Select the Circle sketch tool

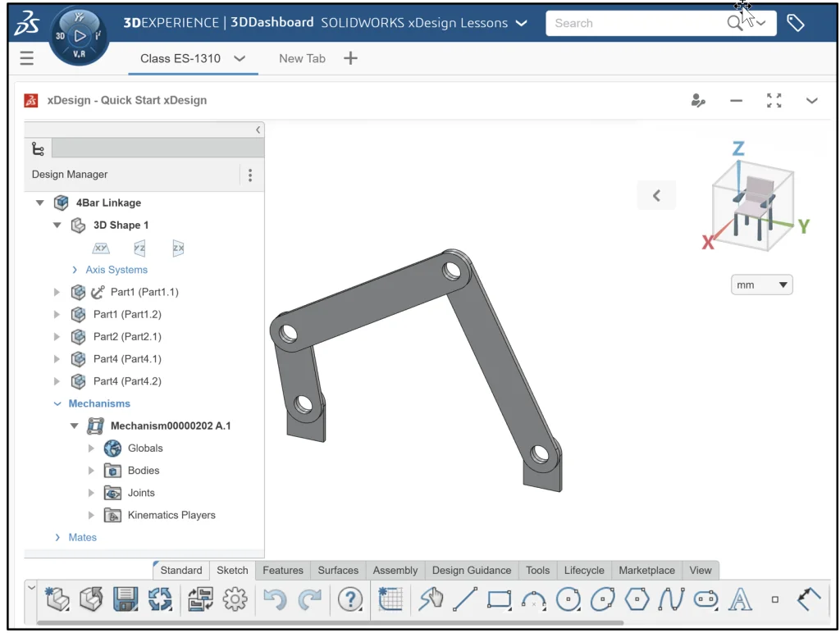click(x=569, y=599)
